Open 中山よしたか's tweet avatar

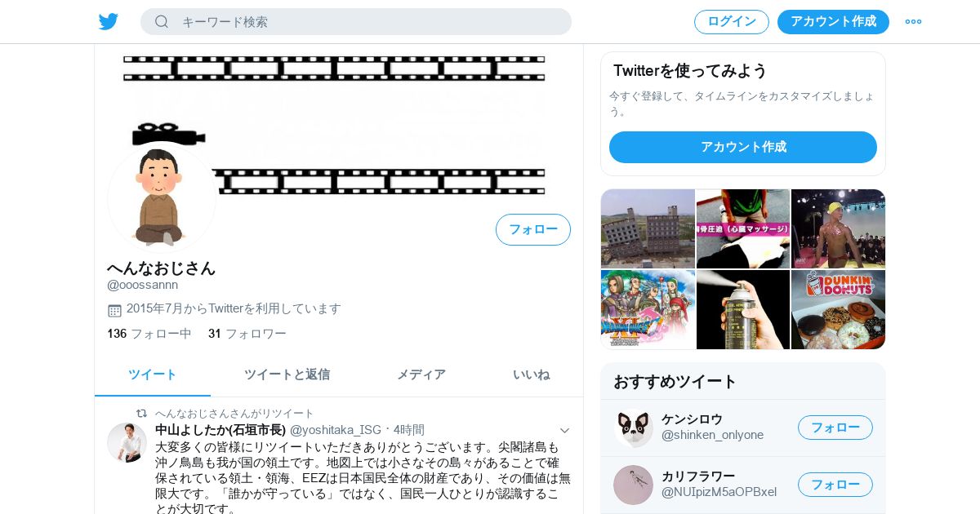[x=127, y=442]
